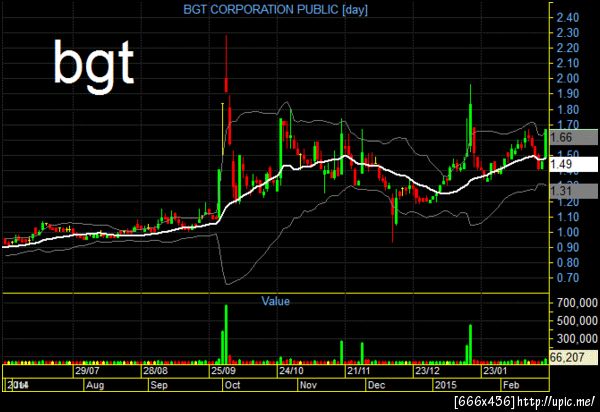Click the 24/10 date label
The width and height of the screenshot is (600, 412).
tap(291, 371)
